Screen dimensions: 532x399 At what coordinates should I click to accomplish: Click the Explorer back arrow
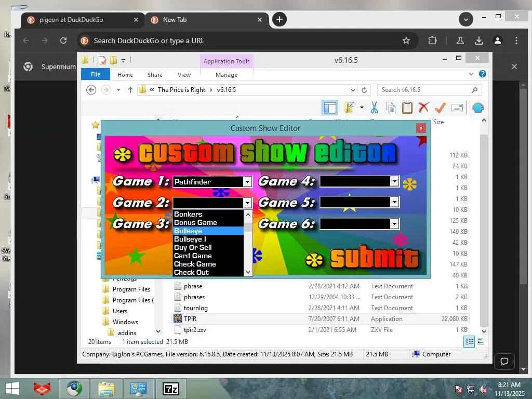coord(91,90)
